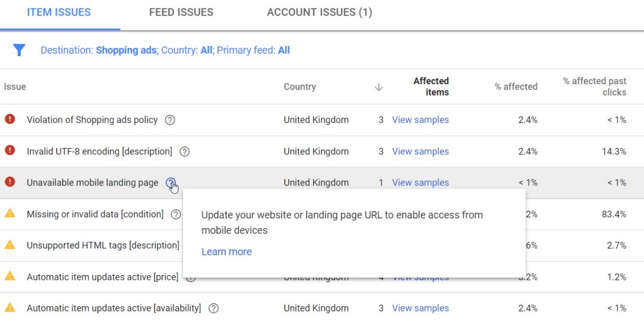The height and width of the screenshot is (321, 644).
Task: View samples for Invalid UTF-8 encoding issue
Action: tap(420, 152)
